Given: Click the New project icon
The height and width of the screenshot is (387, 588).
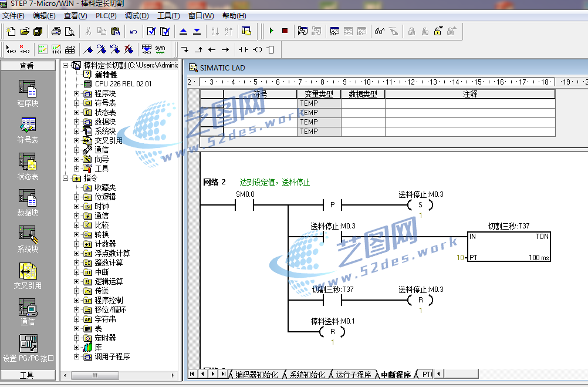Looking at the screenshot, I should [x=11, y=31].
